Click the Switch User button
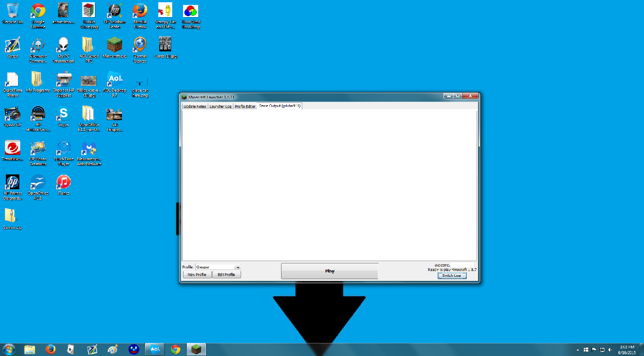The width and height of the screenshot is (644, 356). [452, 276]
